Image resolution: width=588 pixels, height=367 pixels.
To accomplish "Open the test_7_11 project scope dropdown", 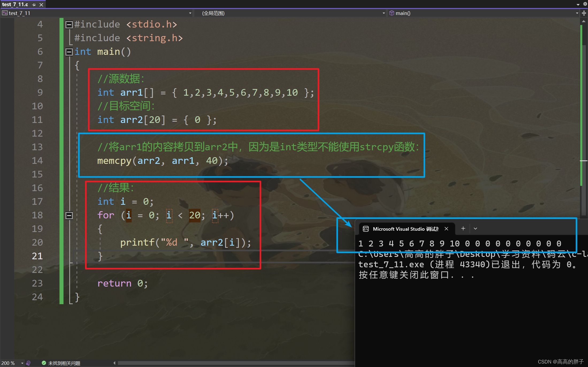I will (190, 13).
